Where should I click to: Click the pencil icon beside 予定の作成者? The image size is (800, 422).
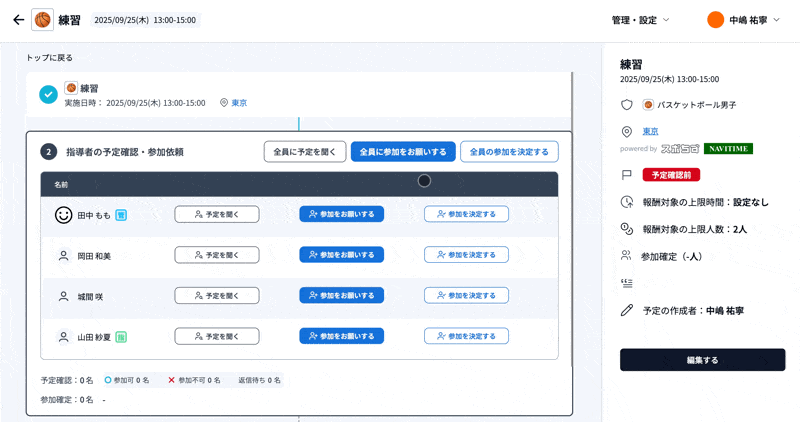(x=627, y=311)
